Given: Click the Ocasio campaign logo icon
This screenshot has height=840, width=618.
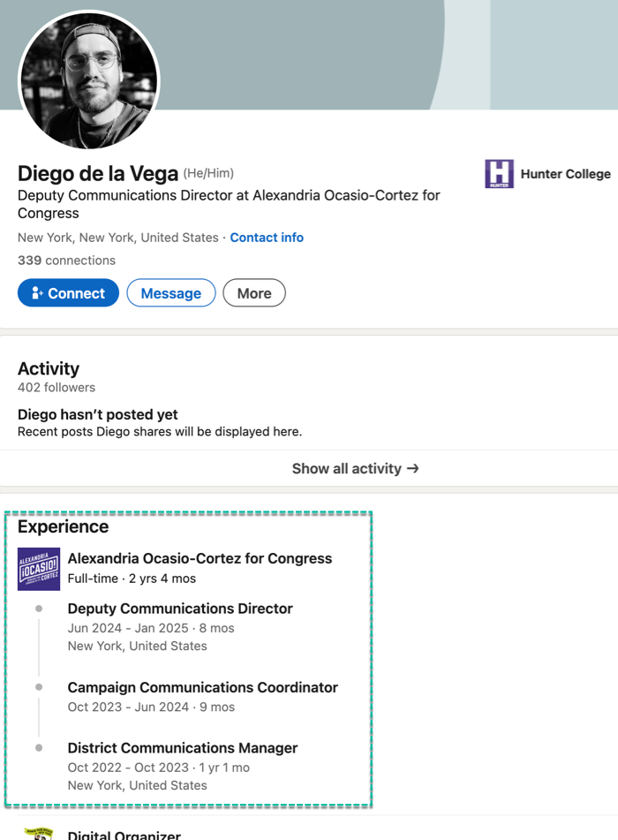Looking at the screenshot, I should [39, 569].
